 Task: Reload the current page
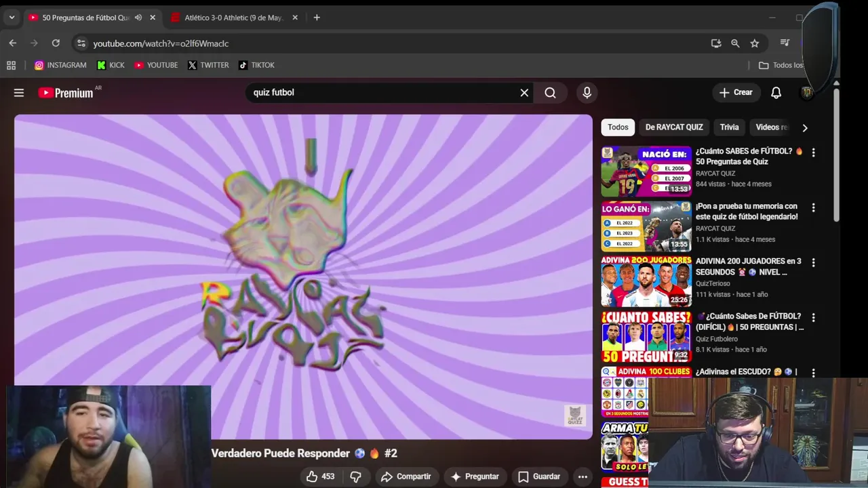coord(56,43)
